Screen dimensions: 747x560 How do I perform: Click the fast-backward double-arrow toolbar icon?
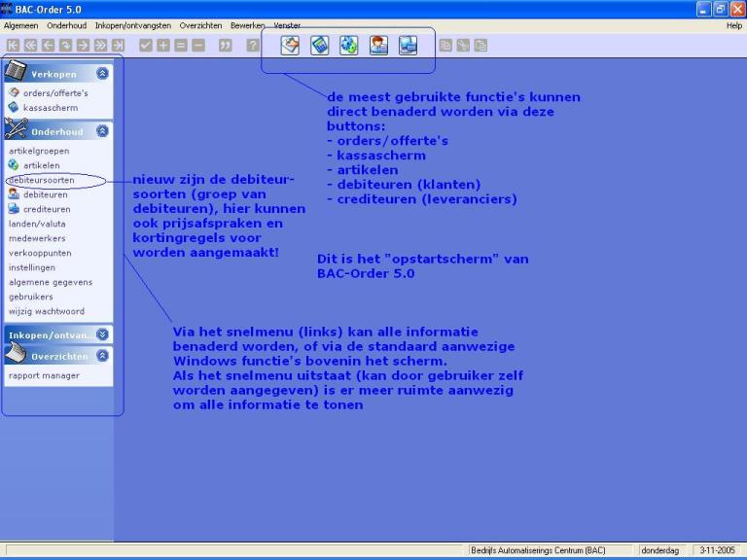30,46
